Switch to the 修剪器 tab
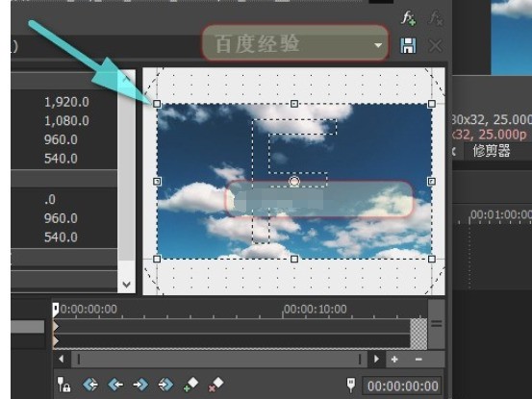Screen dimensions: 532x399 coord(492,151)
